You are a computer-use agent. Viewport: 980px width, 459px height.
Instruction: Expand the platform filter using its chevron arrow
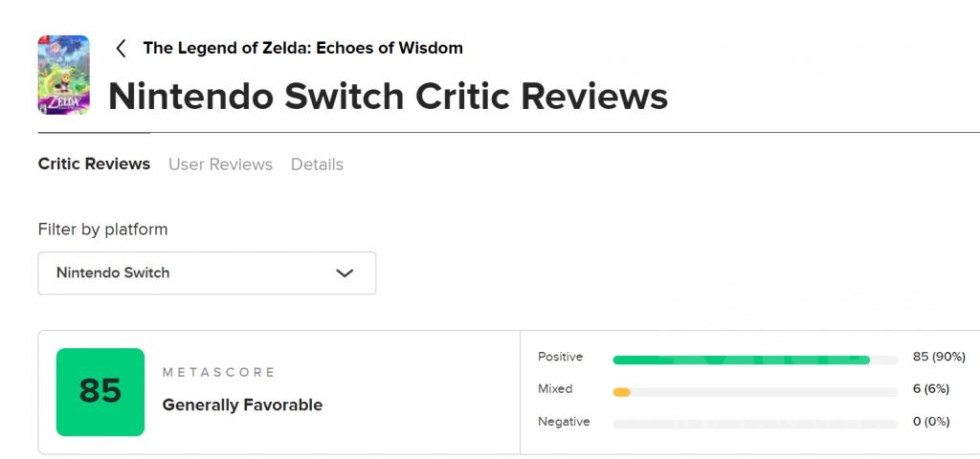coord(345,273)
